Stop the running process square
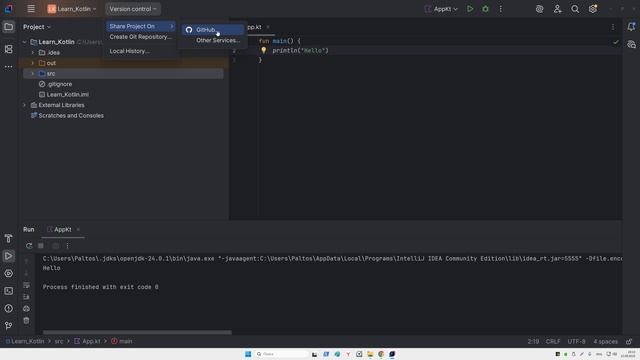640x360 pixels. click(41, 246)
